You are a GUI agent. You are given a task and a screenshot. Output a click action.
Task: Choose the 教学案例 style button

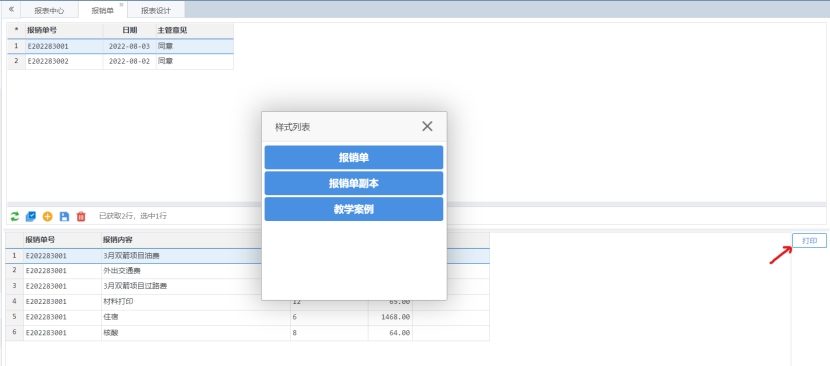(x=354, y=209)
